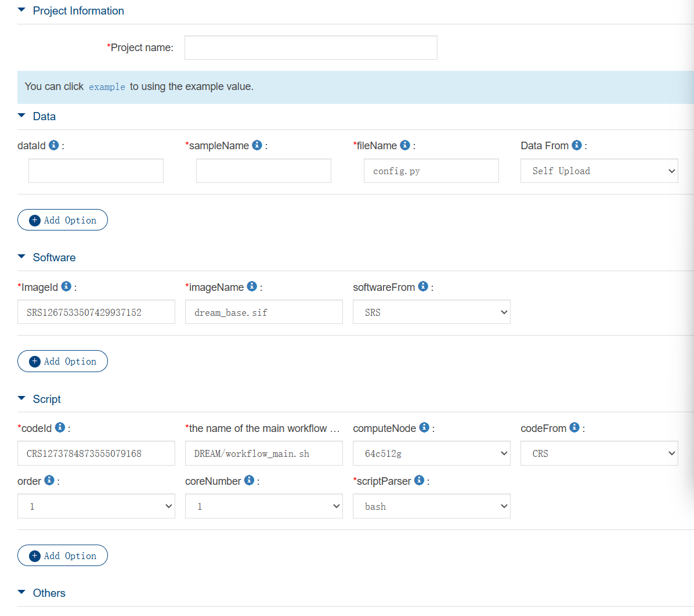Collapse the Others section

tap(21, 592)
